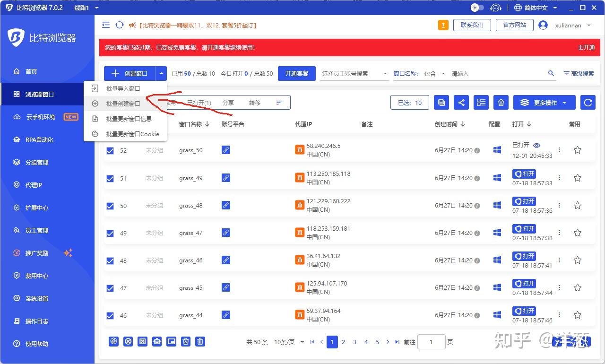Screen dimensions: 605x364
Task: Uncheck the checkbox for row 50
Action: [110, 206]
